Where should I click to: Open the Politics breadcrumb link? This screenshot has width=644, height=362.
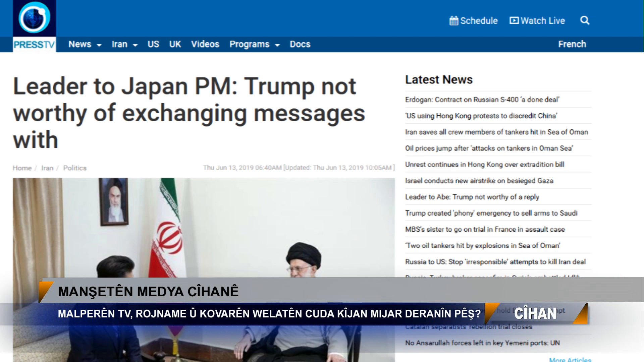pyautogui.click(x=75, y=168)
